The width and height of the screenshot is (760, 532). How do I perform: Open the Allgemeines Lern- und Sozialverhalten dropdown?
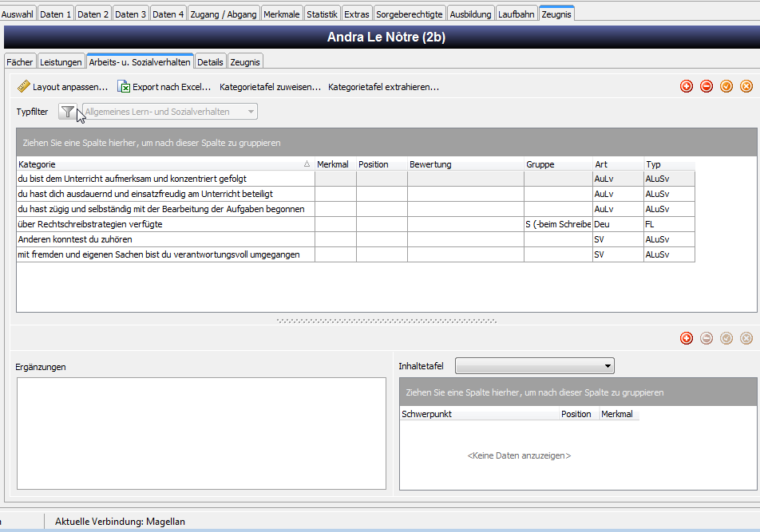pos(169,112)
